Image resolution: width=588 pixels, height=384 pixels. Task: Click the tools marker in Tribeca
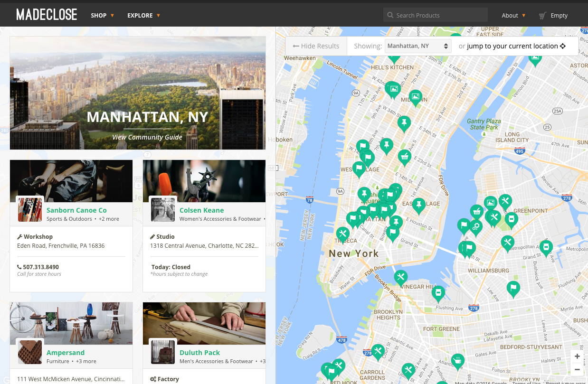point(342,234)
